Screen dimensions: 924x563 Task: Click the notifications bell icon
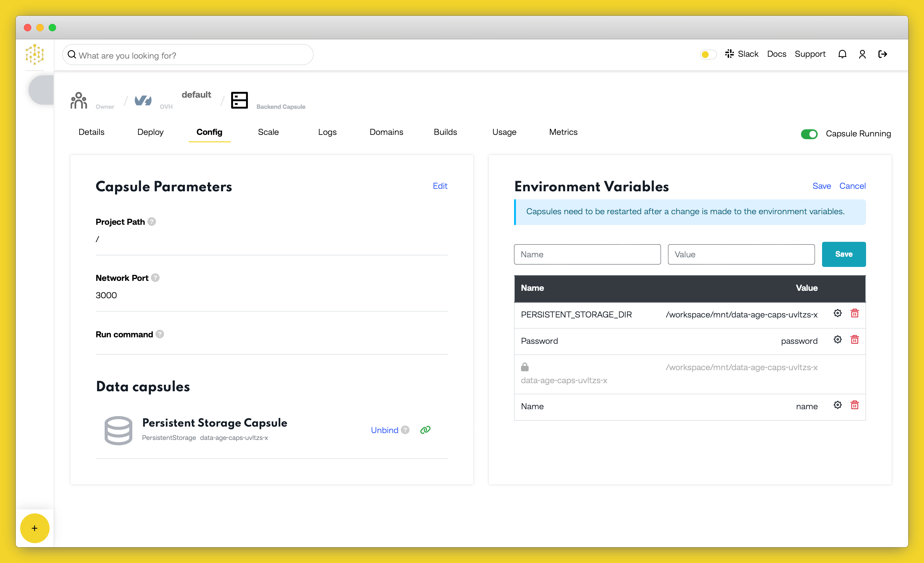click(842, 54)
